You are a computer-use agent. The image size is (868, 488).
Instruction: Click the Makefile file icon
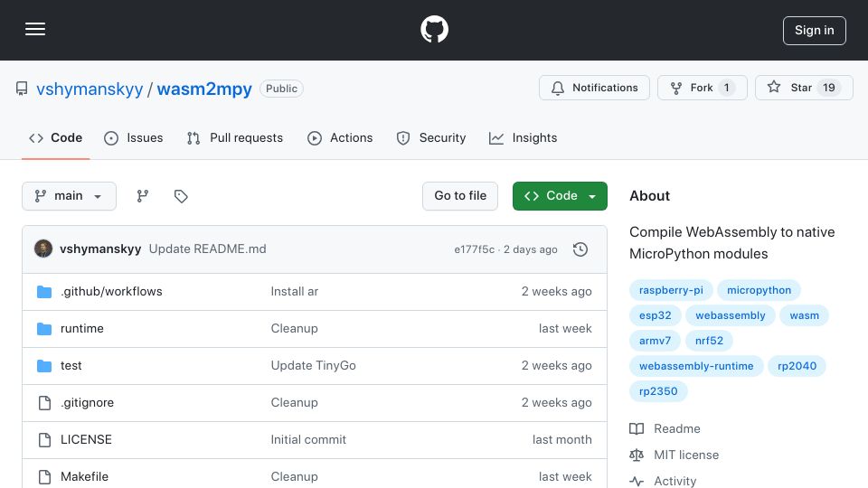(x=44, y=477)
